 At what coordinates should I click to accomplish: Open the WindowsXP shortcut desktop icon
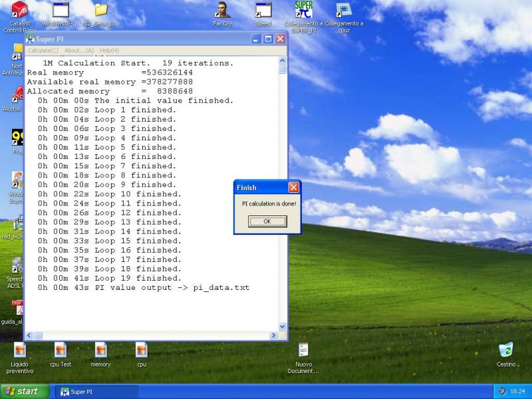(x=61, y=9)
